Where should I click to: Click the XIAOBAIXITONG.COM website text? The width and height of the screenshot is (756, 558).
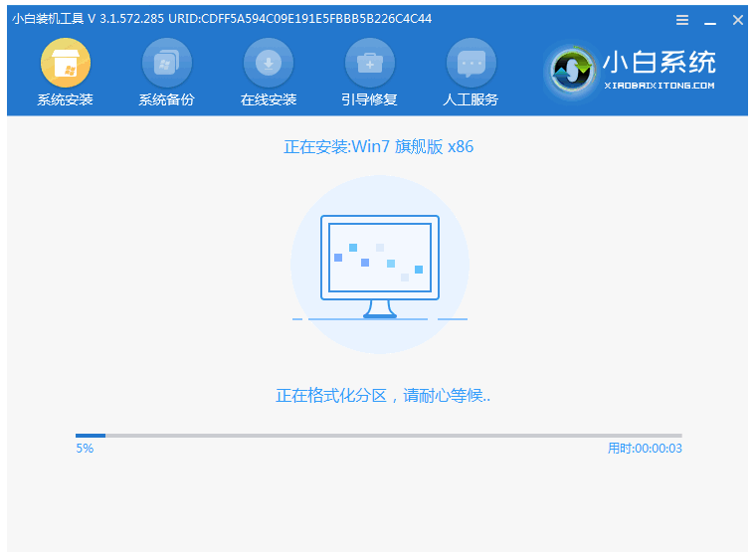pyautogui.click(x=659, y=86)
